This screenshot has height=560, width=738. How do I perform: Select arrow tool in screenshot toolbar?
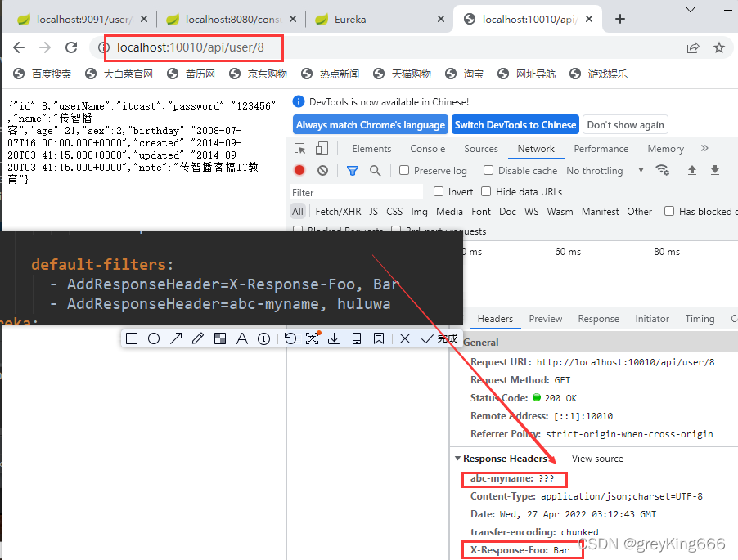click(176, 338)
